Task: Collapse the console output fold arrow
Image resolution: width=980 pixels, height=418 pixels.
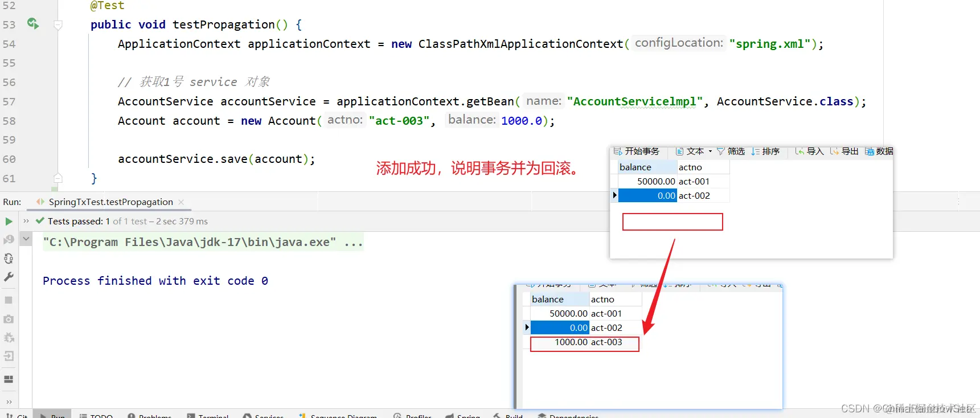Action: [x=26, y=239]
